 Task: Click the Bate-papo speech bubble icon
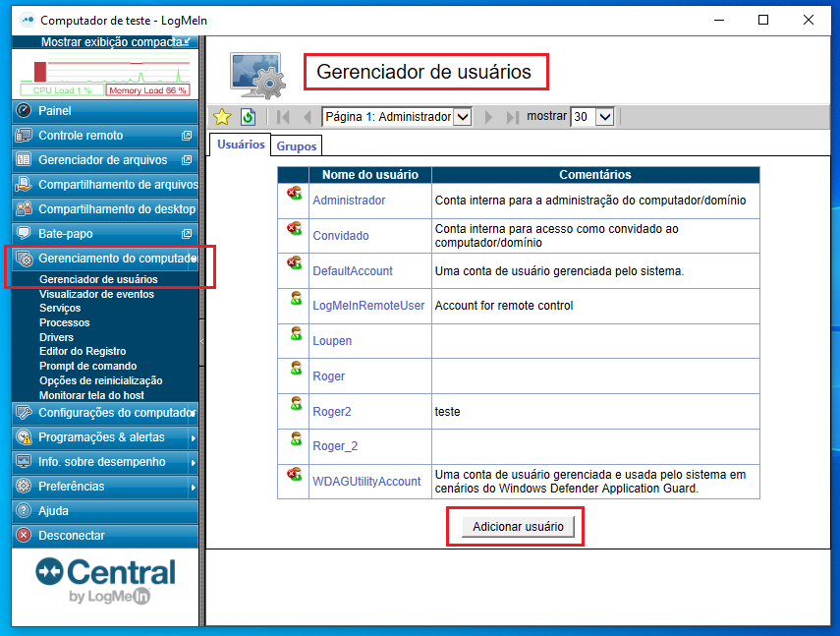coord(24,233)
